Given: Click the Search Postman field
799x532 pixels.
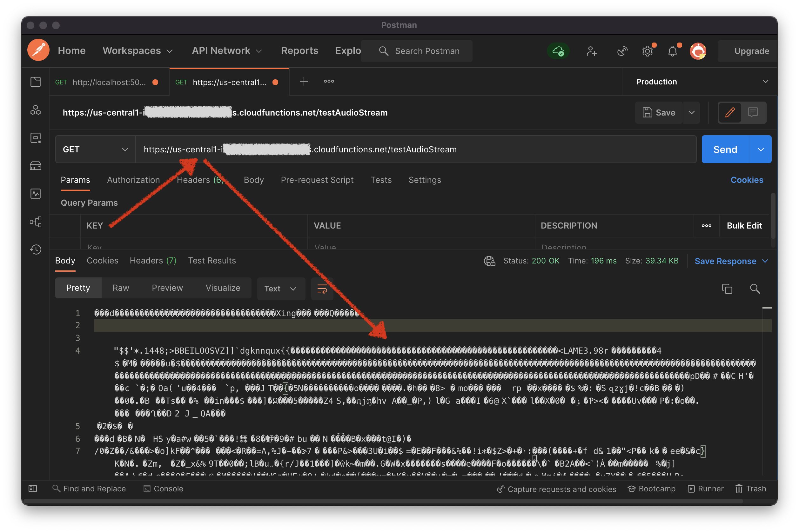Looking at the screenshot, I should click(416, 51).
